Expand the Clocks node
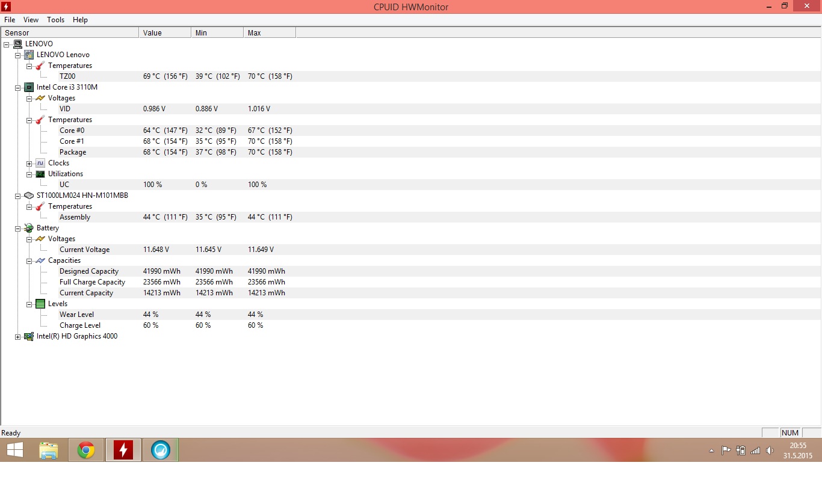 [x=29, y=163]
